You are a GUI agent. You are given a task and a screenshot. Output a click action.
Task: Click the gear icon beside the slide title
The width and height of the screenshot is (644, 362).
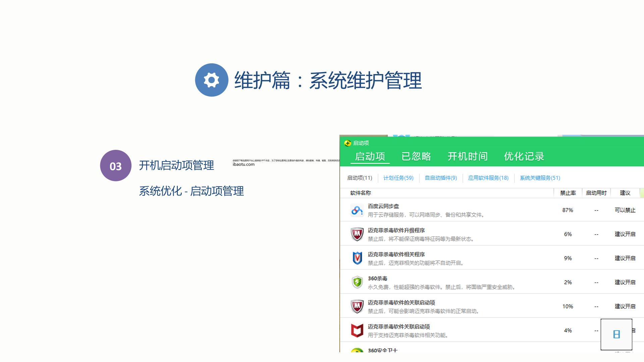pyautogui.click(x=212, y=80)
